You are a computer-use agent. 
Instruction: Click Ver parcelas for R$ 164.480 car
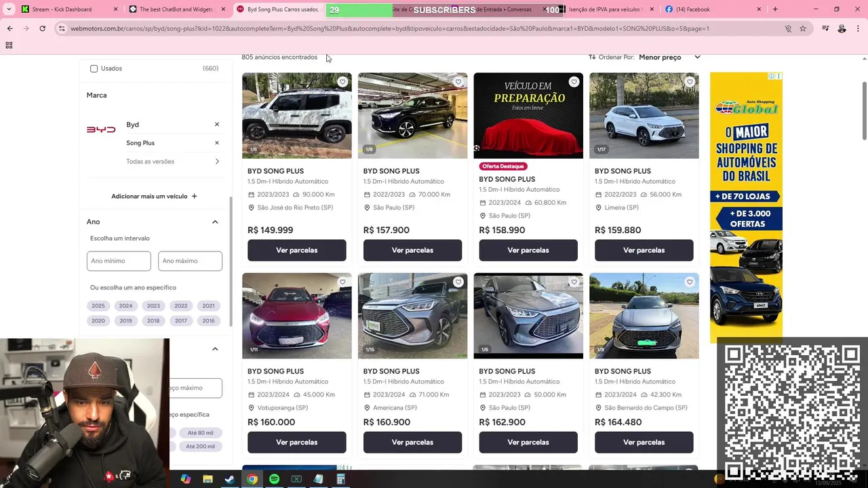click(644, 442)
